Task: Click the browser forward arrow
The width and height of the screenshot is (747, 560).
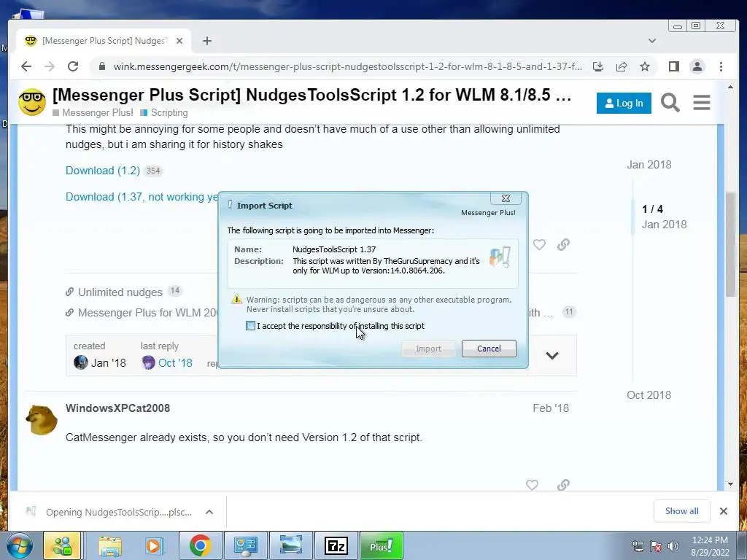Action: (50, 66)
